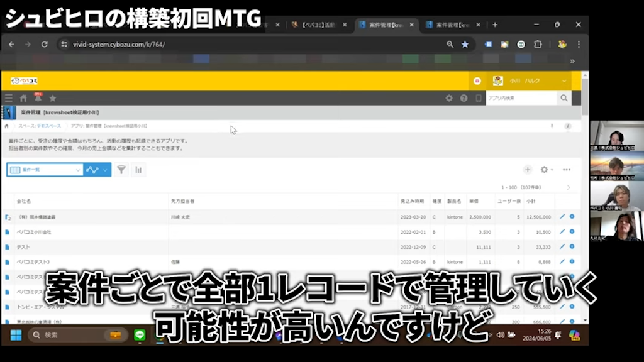Open app search using the magnifier icon
The height and width of the screenshot is (362, 644).
click(x=563, y=98)
